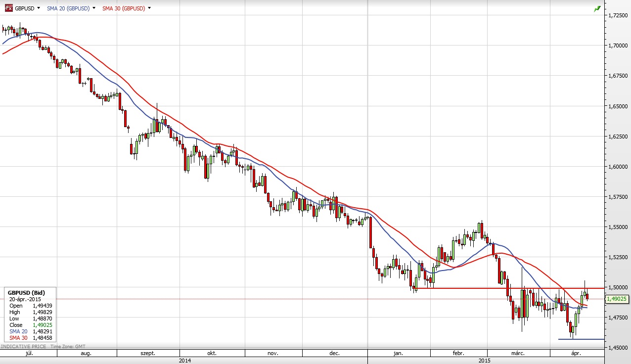This screenshot has width=631, height=364.
Task: Click the SMA 20 value 1,48291
Action: coord(42,331)
